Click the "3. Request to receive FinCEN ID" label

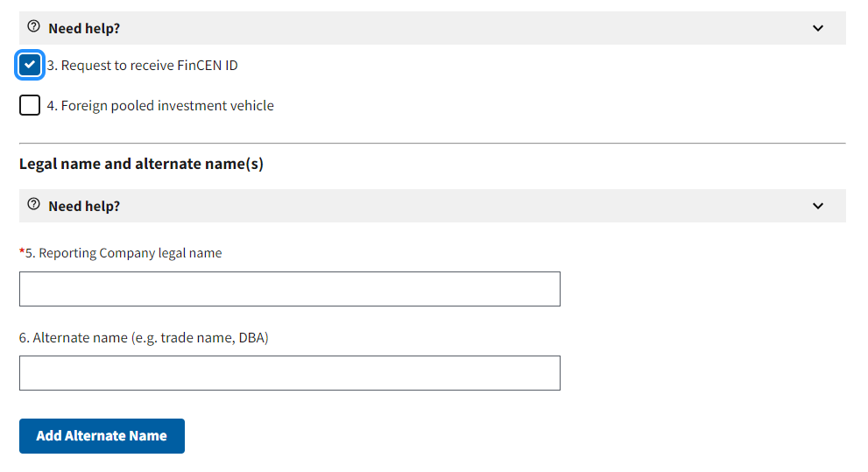pyautogui.click(x=142, y=66)
